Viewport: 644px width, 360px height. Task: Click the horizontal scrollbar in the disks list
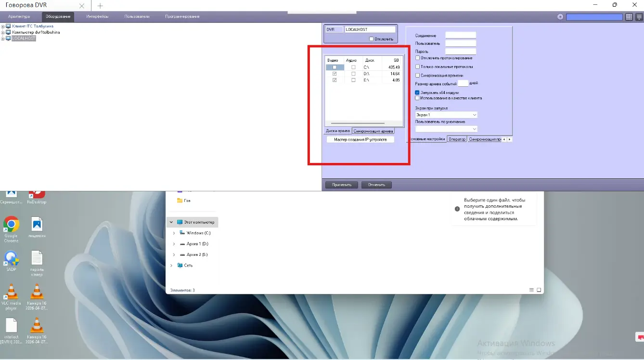click(358, 124)
